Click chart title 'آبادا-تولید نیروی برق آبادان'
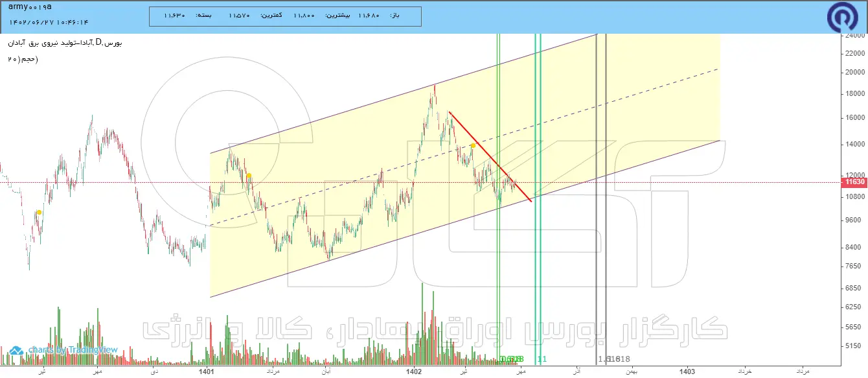 point(52,43)
